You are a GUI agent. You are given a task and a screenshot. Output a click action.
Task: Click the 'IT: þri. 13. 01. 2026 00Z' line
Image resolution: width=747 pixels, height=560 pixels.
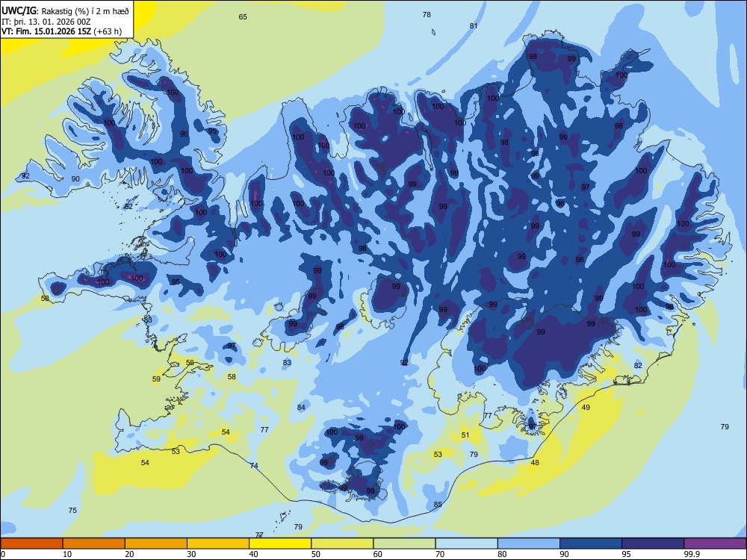pos(46,22)
